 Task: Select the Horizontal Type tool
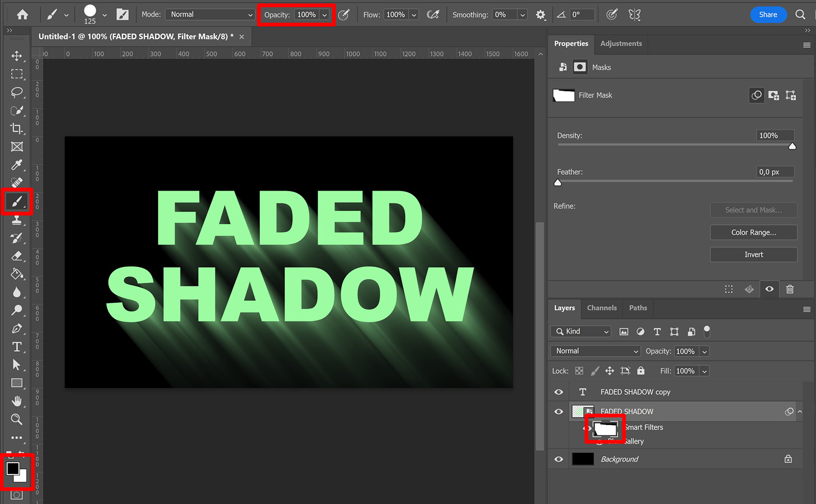[x=17, y=347]
